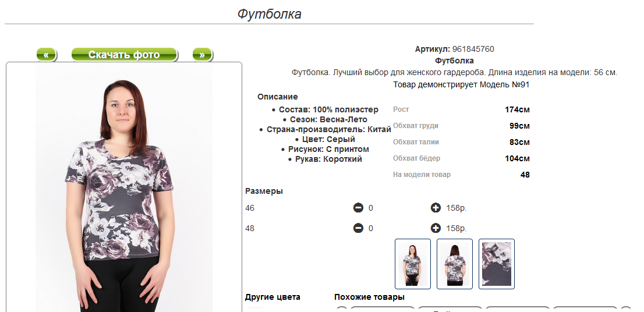Click the size 48 row label
The image size is (644, 312).
click(250, 228)
